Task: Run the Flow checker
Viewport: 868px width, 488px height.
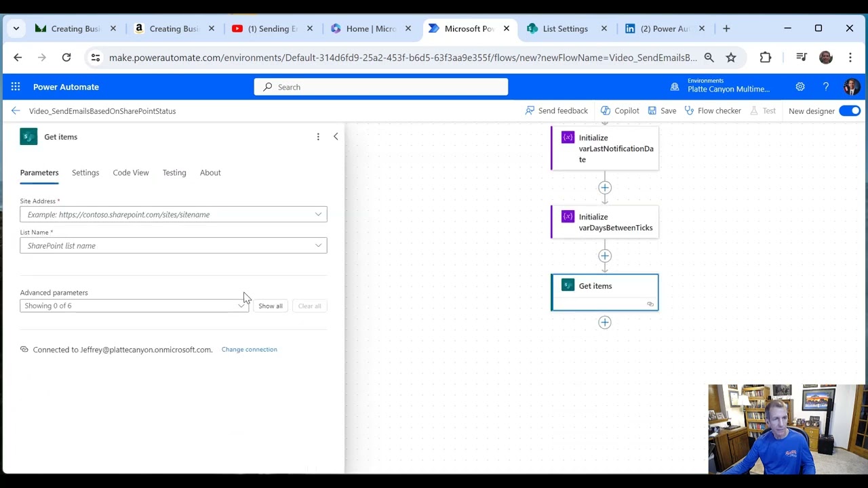Action: [713, 110]
